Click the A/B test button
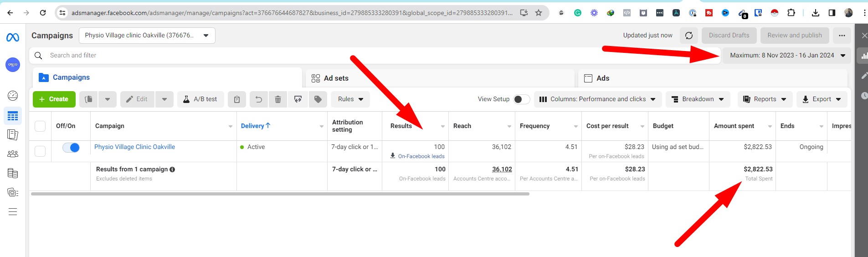 (200, 99)
